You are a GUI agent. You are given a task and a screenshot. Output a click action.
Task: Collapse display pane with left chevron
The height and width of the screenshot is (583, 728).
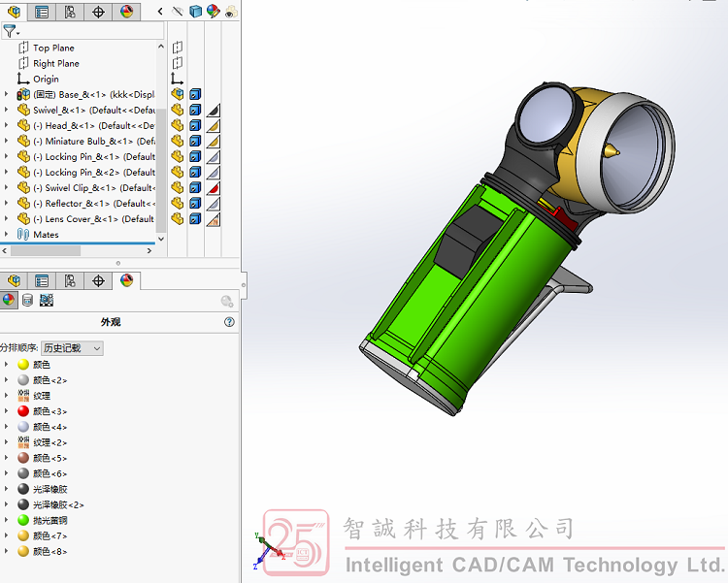[160, 11]
